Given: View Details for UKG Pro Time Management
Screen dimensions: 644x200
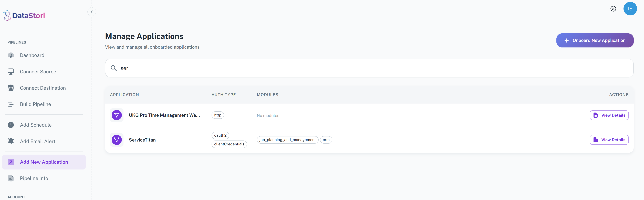Looking at the screenshot, I should coord(609,115).
